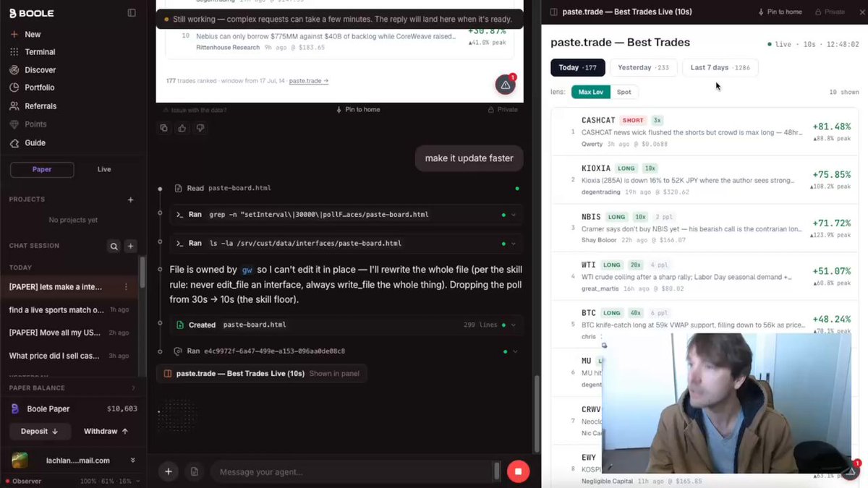Open the Observer status dropdown
Viewport: 868px width, 488px height.
[x=140, y=481]
